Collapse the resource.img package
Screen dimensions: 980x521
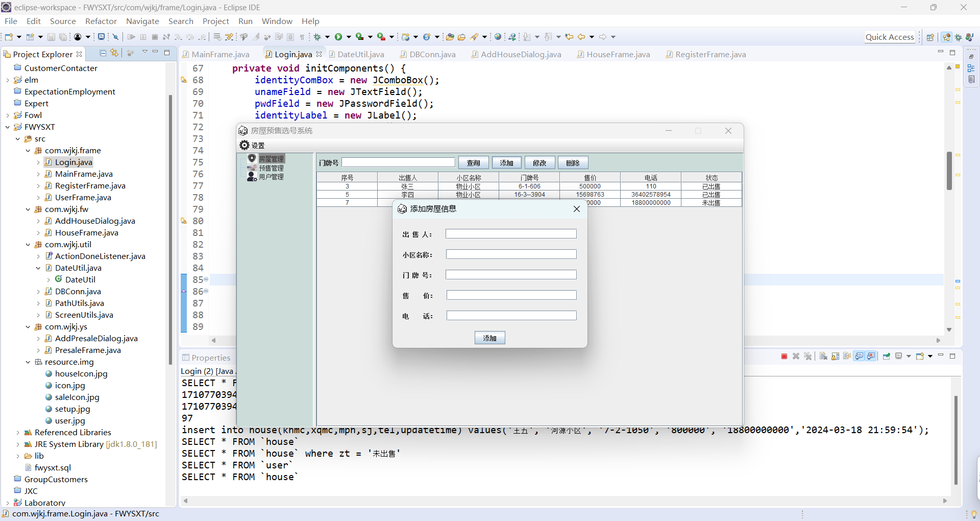point(28,362)
